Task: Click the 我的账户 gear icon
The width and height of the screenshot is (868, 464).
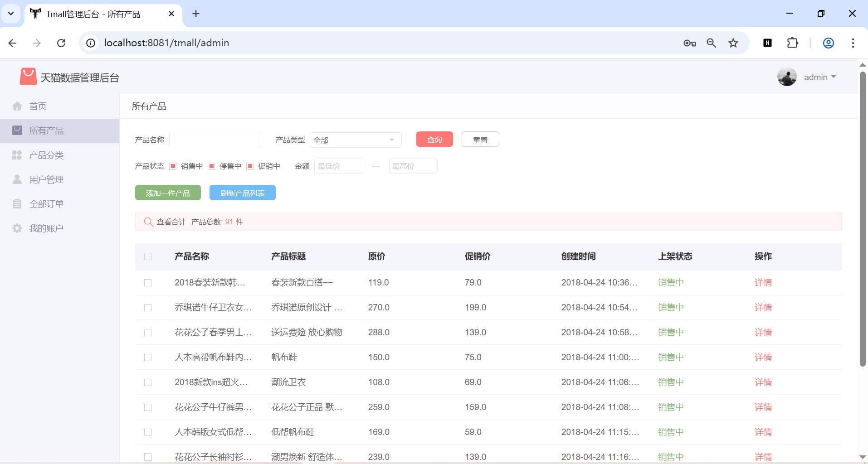Action: [17, 228]
